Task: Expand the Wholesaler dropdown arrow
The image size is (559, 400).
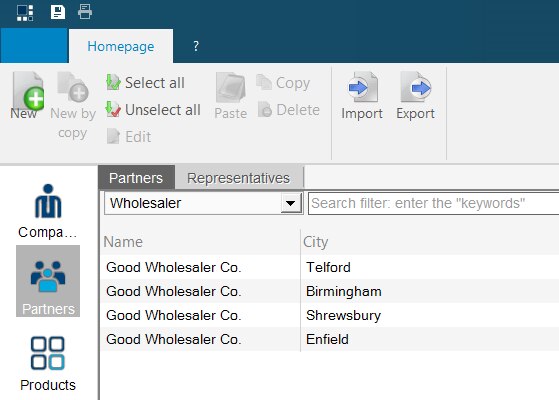Action: pos(291,204)
